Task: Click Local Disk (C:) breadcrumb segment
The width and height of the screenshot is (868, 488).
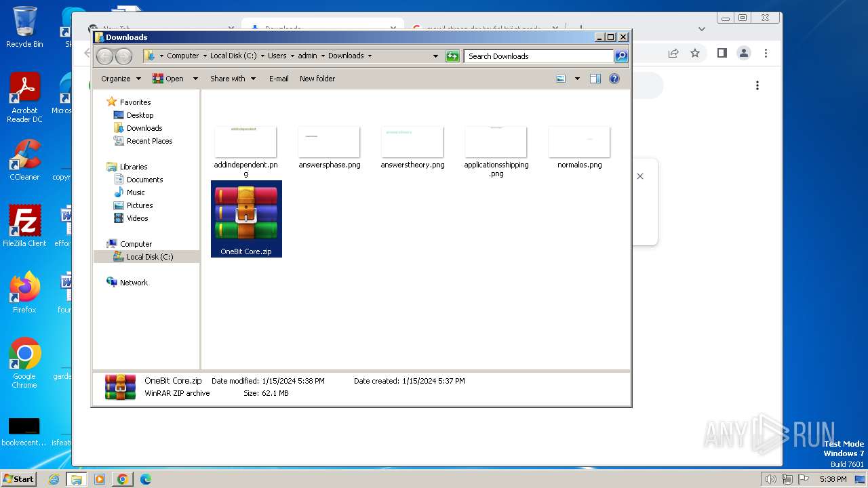Action: 233,56
